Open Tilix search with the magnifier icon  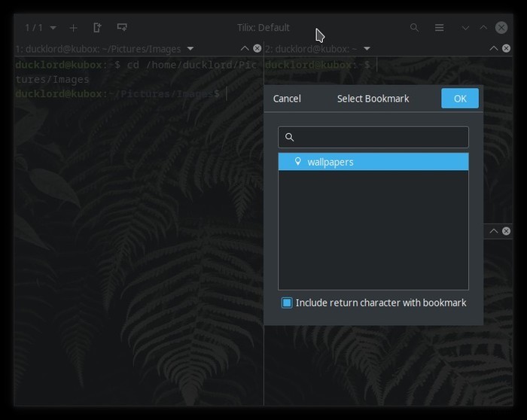click(x=414, y=28)
